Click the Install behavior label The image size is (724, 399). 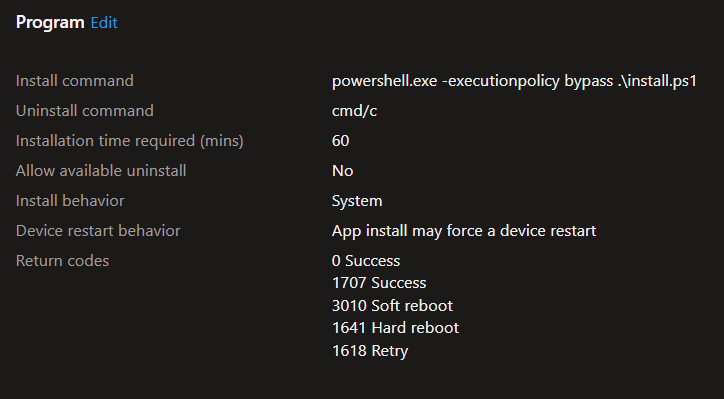[70, 201]
